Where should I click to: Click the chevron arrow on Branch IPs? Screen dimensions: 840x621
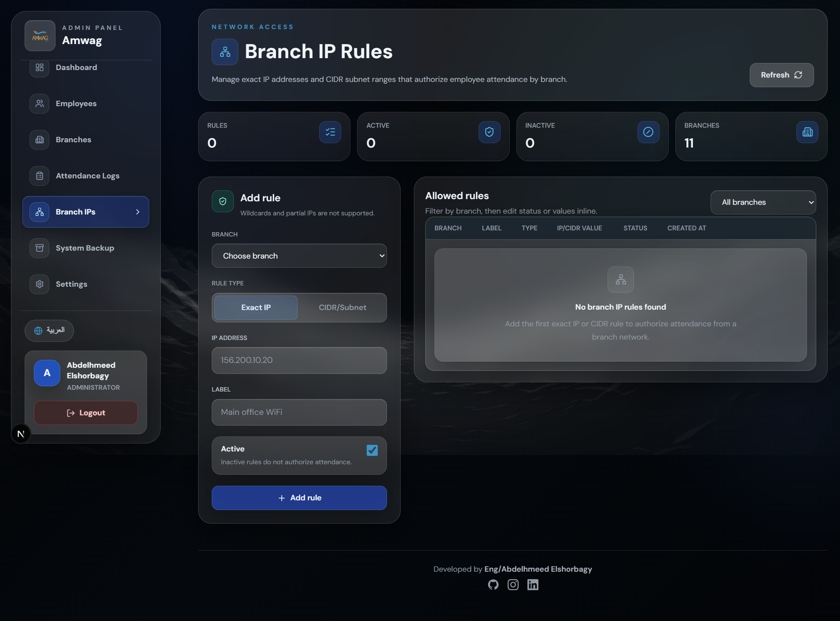click(x=138, y=212)
